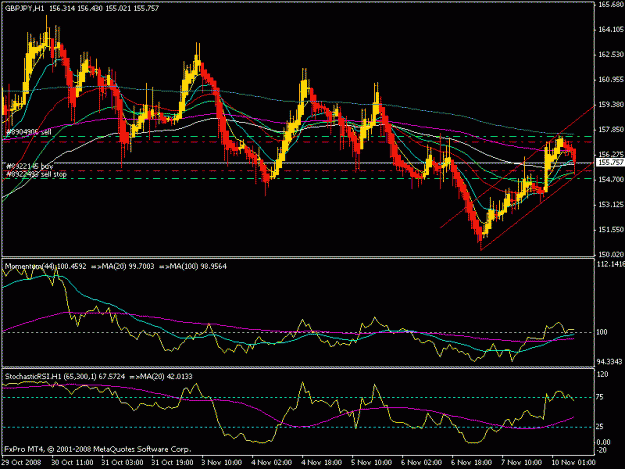The height and width of the screenshot is (469, 625).
Task: Click the 153.125 price axis value
Action: [611, 204]
